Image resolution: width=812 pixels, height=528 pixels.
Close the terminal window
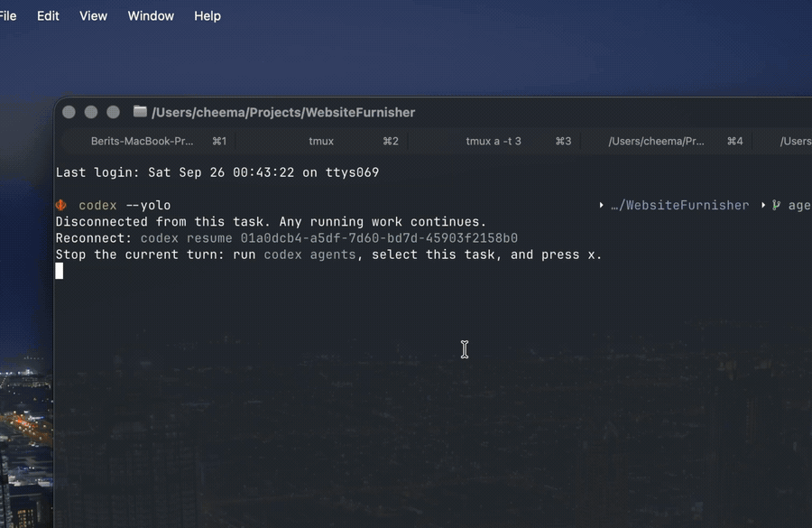69,112
